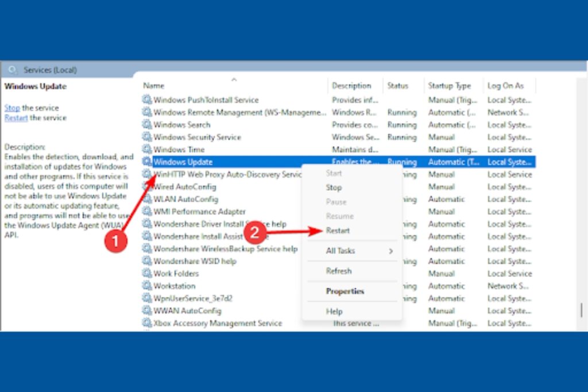Sort by the Status column header

pyautogui.click(x=397, y=86)
